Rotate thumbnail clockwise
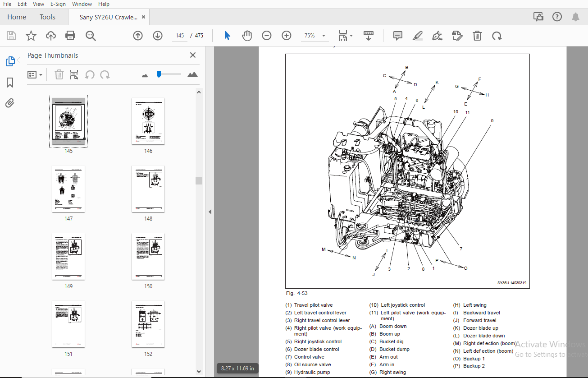 point(105,74)
